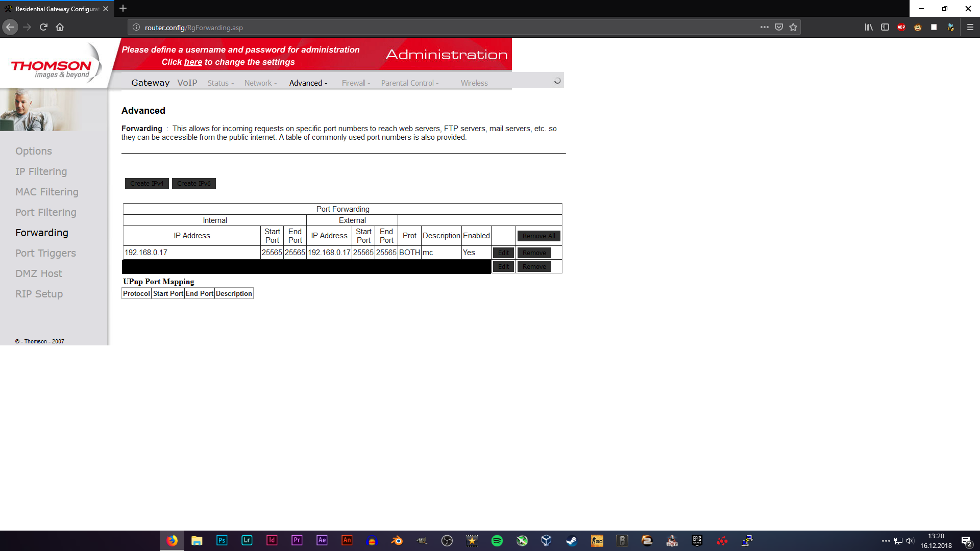This screenshot has width=980, height=551.
Task: Click 'here' link to change settings
Action: [193, 62]
